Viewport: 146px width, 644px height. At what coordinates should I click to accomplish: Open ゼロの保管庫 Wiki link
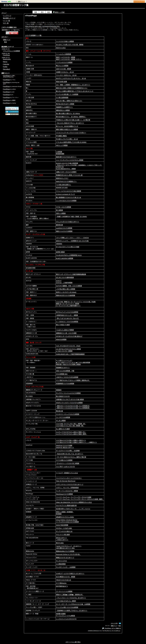pyautogui.click(x=62, y=374)
